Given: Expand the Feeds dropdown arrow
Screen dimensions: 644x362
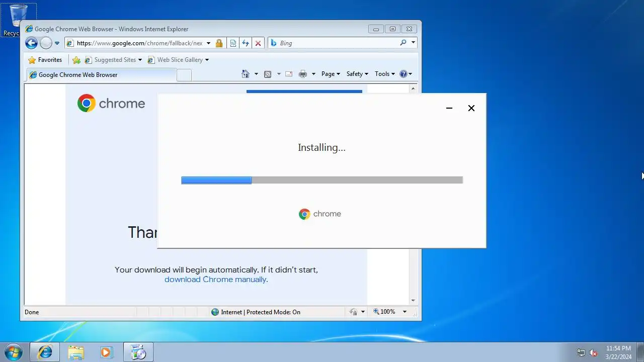Looking at the screenshot, I should (279, 74).
